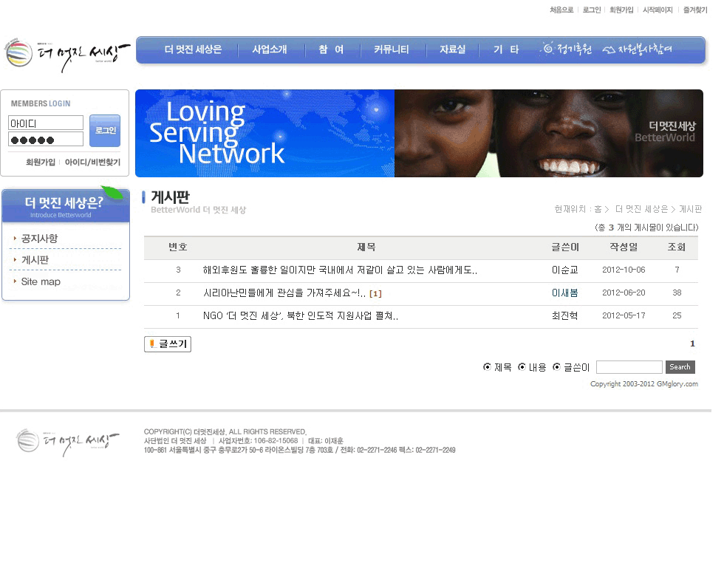Viewport: 724px width, 588px height.
Task: Click author name 이새봄
Action: tap(564, 293)
